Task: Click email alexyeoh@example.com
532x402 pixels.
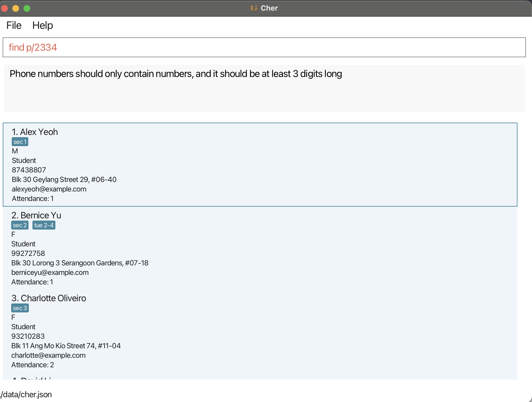Action: click(x=49, y=189)
